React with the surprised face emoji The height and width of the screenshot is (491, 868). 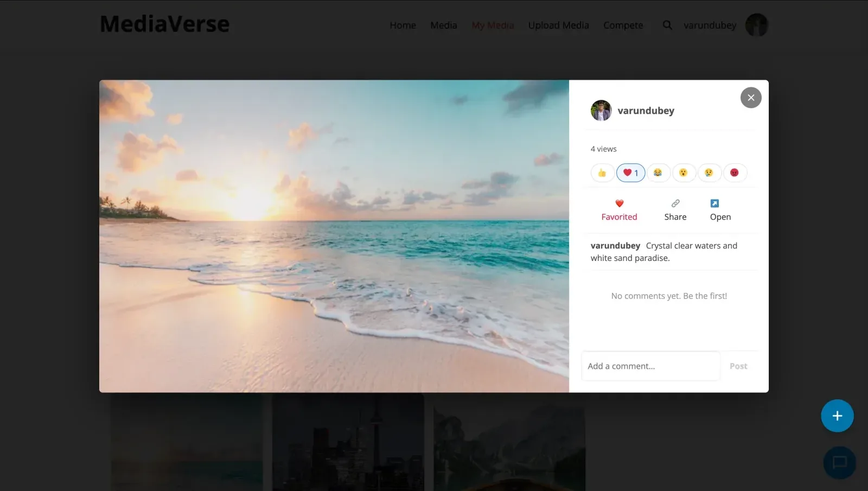[684, 173]
